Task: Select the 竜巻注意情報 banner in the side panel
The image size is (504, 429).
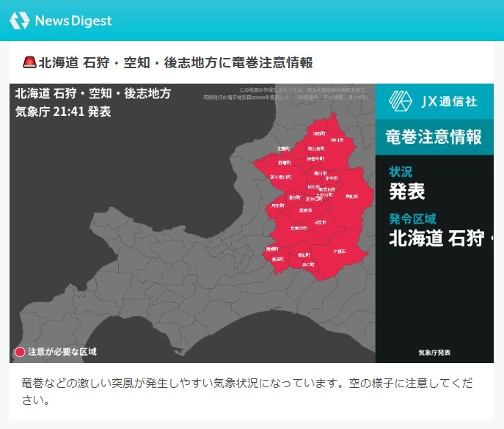Action: [x=434, y=137]
